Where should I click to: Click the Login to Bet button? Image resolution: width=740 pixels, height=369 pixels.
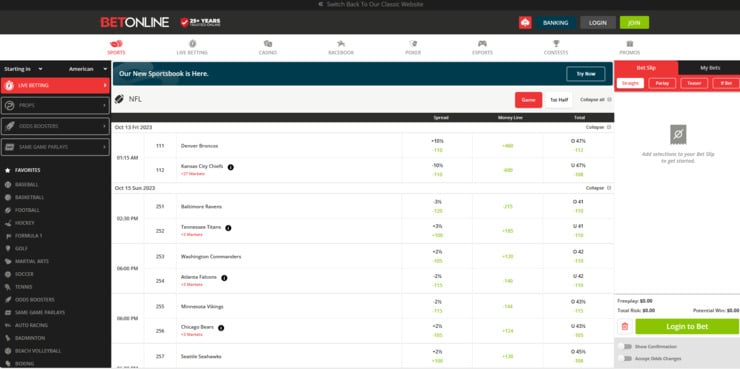(687, 327)
